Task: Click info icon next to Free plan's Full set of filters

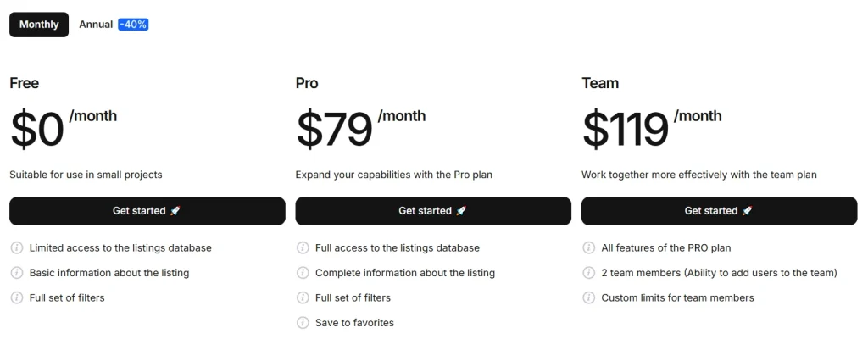Action: click(x=16, y=297)
